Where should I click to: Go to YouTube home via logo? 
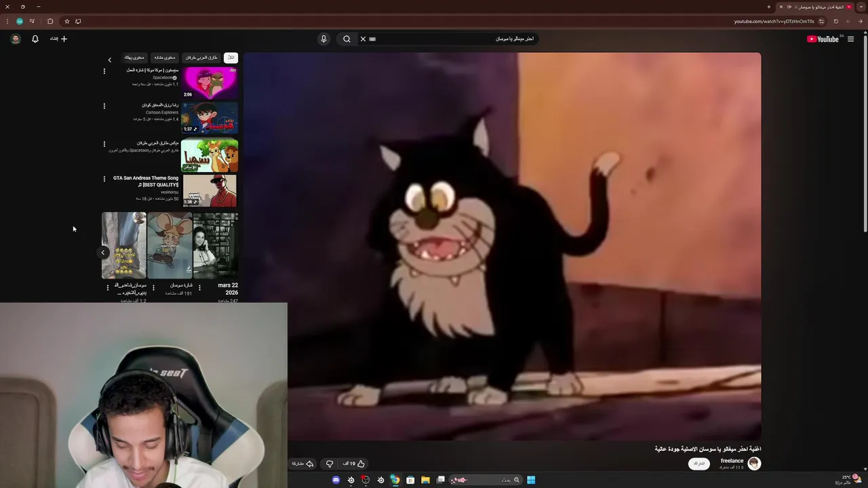tap(823, 39)
